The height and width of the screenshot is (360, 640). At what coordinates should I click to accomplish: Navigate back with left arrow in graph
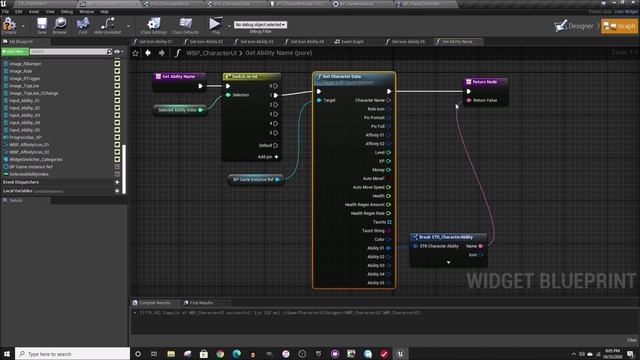(x=148, y=53)
